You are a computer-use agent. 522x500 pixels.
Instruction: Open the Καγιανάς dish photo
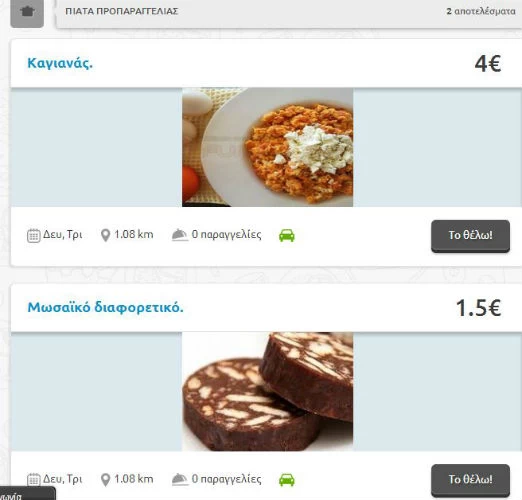coord(267,147)
